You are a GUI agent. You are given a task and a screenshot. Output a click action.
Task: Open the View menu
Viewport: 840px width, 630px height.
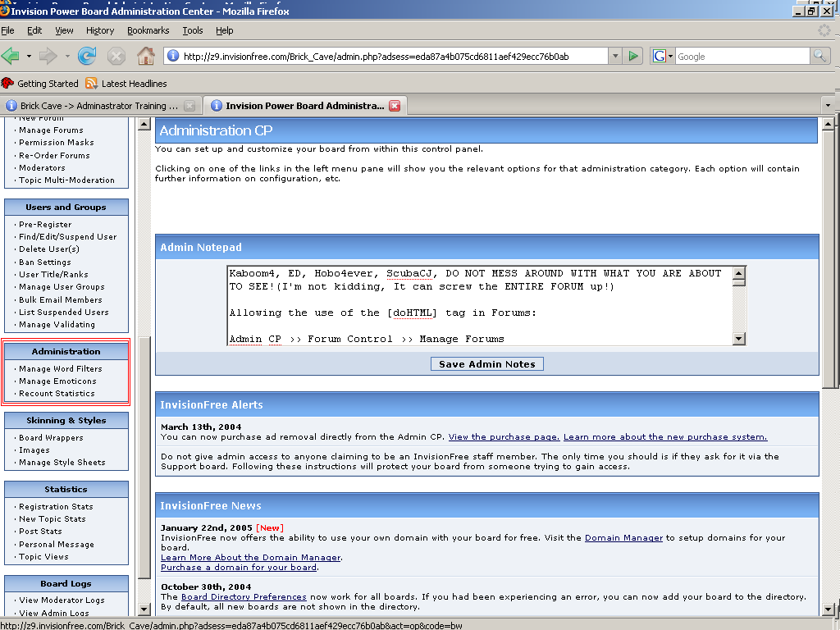[64, 30]
